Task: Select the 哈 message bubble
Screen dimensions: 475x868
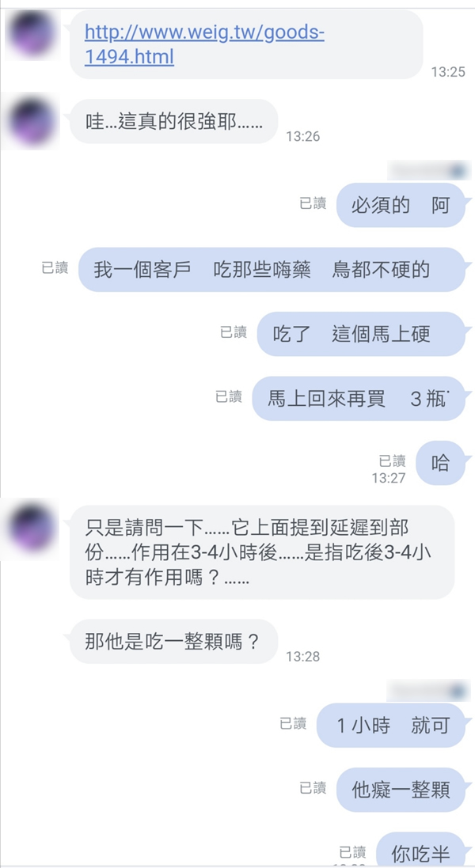Action: [x=441, y=463]
